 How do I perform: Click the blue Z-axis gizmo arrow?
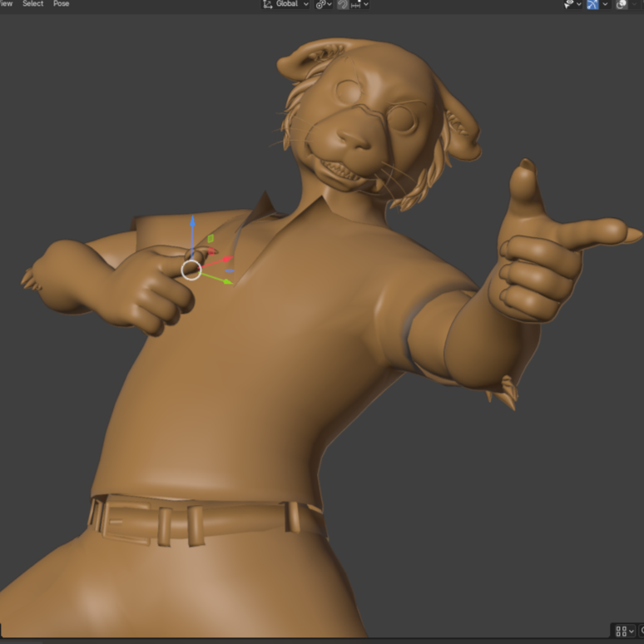192,222
